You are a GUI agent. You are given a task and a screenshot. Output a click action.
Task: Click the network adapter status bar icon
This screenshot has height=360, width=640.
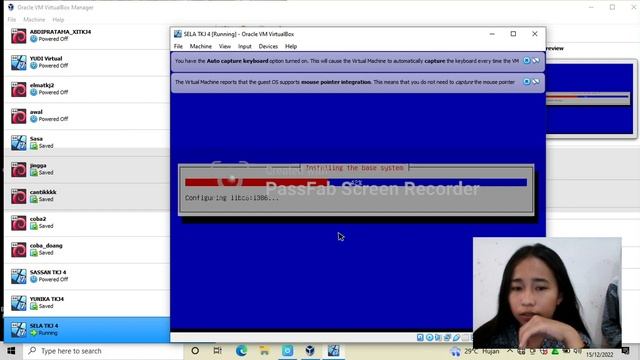[x=447, y=338]
